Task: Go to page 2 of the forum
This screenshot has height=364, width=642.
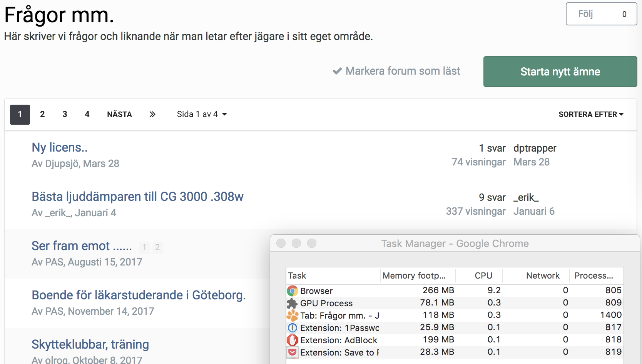Action: click(x=42, y=114)
